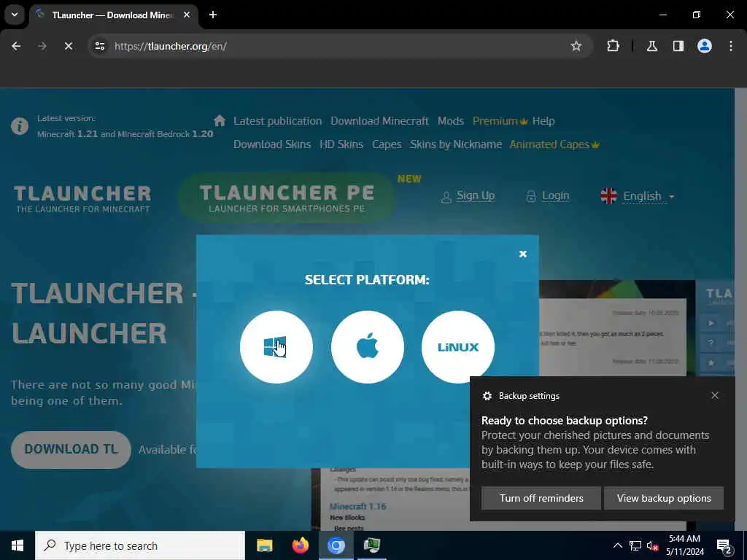The width and height of the screenshot is (747, 560).
Task: Click the page vertical scrollbar
Action: click(740, 309)
